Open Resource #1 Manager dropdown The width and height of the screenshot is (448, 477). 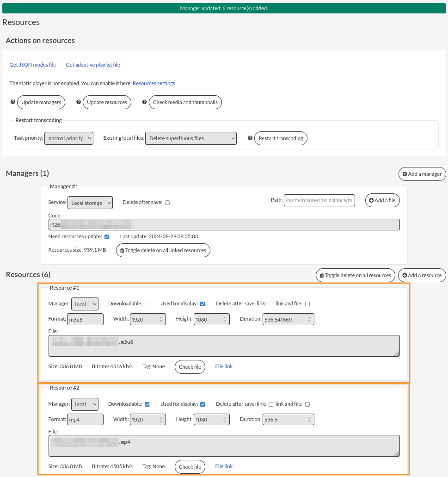pos(85,304)
